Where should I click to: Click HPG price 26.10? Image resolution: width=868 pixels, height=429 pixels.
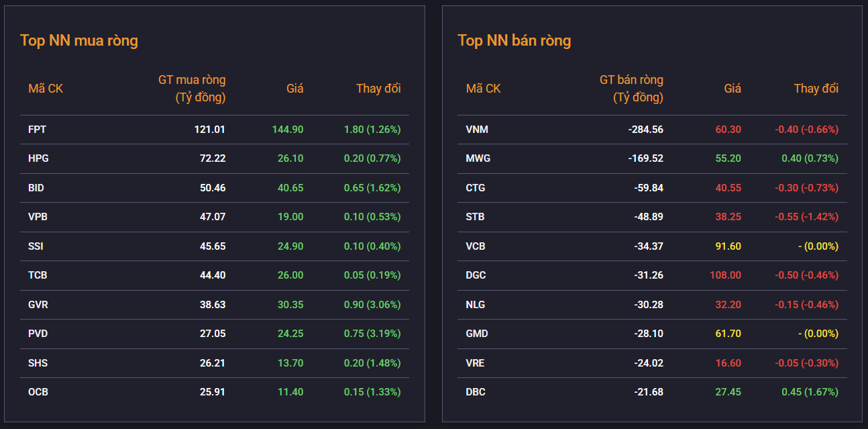pyautogui.click(x=290, y=158)
